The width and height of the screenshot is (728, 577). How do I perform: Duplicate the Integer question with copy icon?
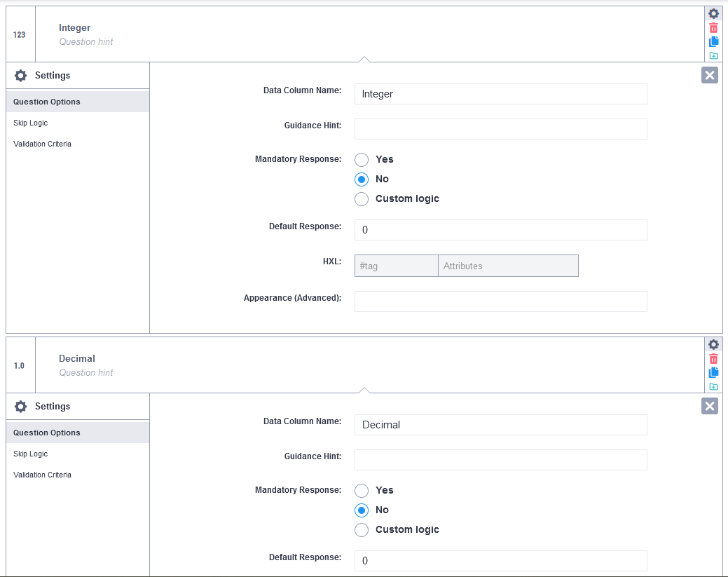click(713, 41)
